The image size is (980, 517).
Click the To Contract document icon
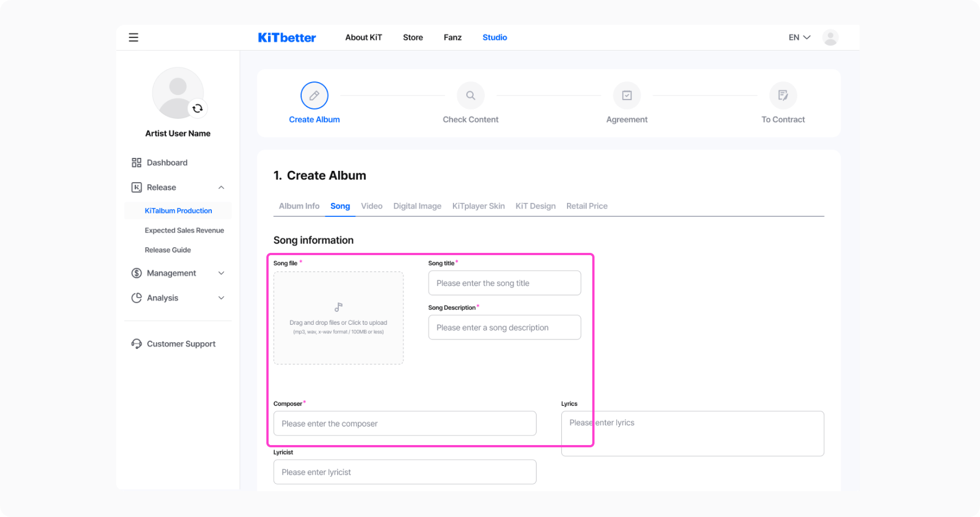tap(783, 96)
